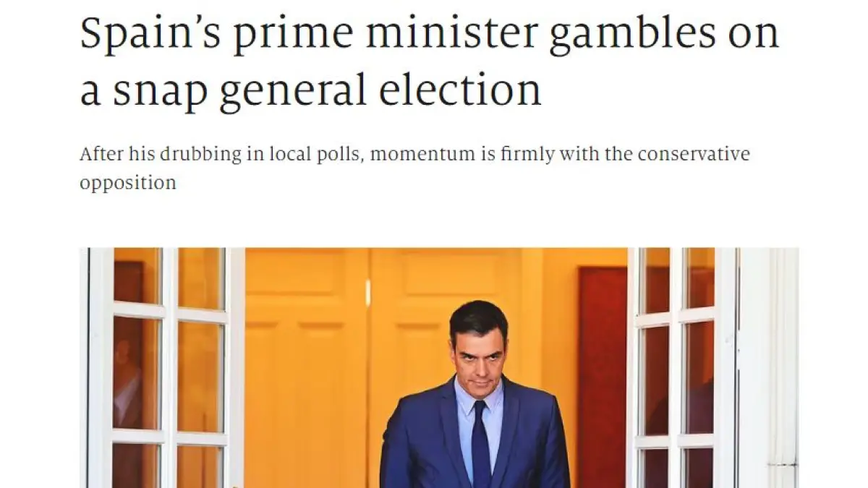Click the left white glass door in the photo
The image size is (868, 488).
click(x=165, y=367)
